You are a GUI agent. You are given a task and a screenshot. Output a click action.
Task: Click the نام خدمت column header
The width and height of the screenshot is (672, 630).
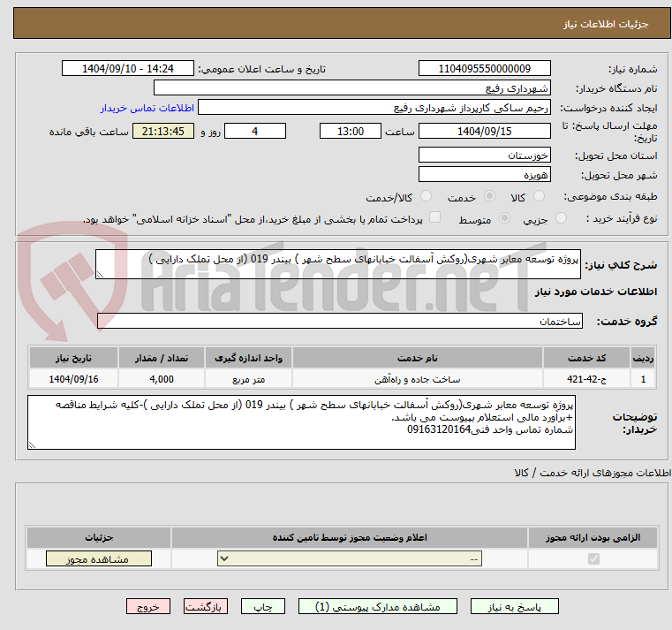417,358
